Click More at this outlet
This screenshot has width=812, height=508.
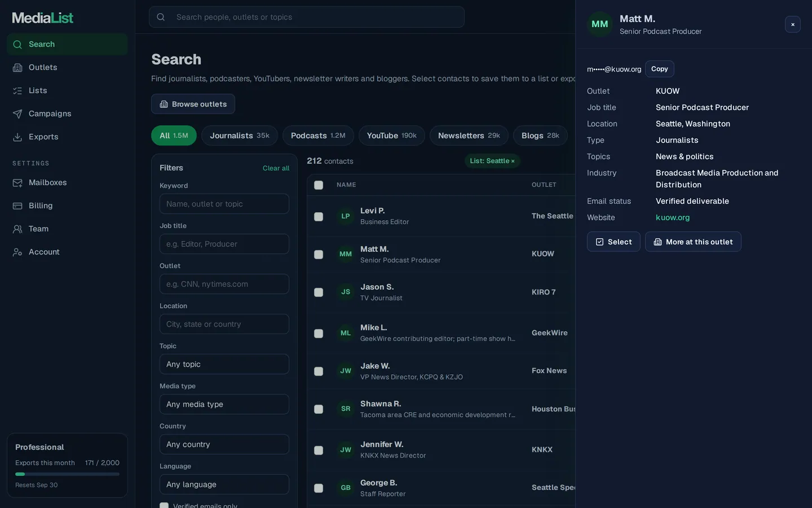coord(693,242)
